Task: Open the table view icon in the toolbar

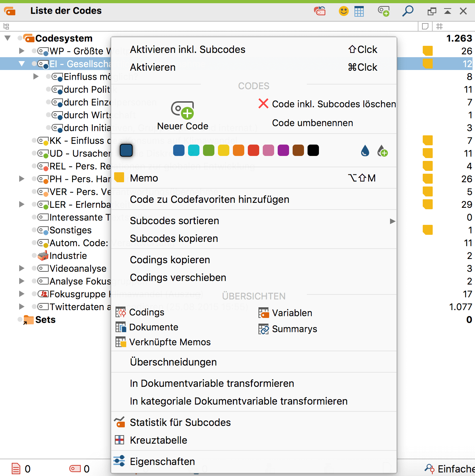Action: [359, 11]
